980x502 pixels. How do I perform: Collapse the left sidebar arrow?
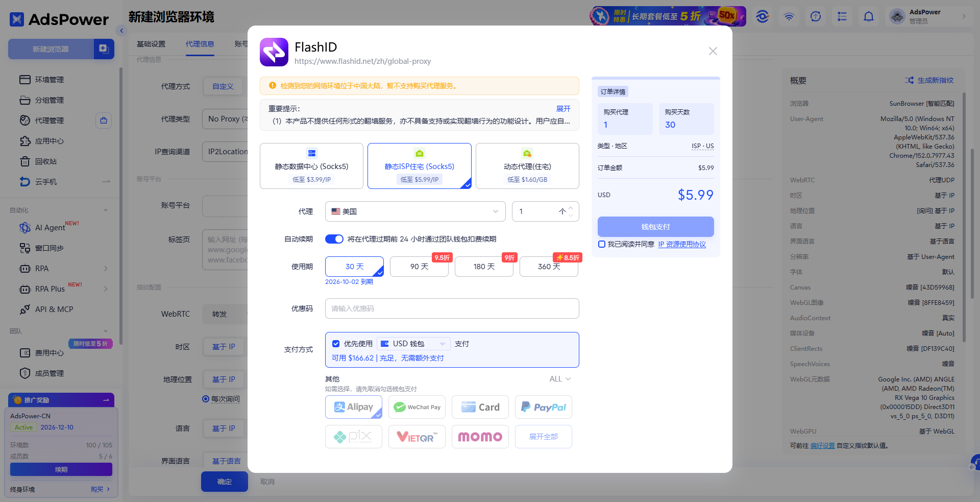[121, 31]
